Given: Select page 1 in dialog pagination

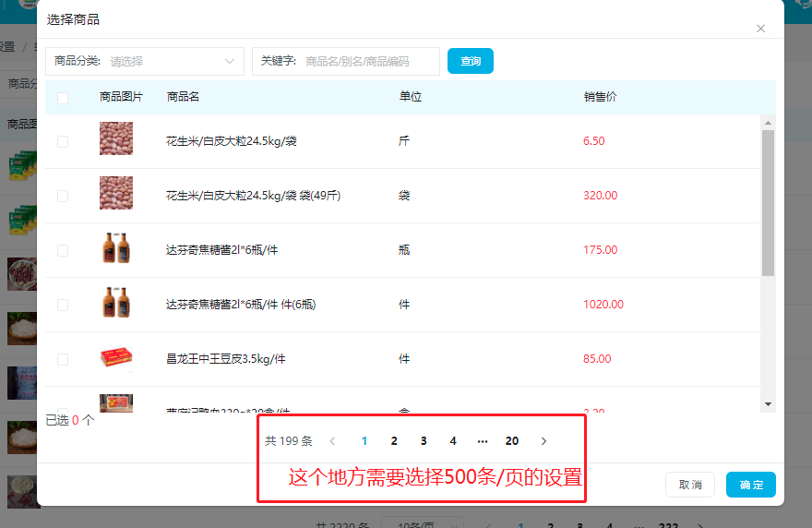Looking at the screenshot, I should [x=364, y=441].
